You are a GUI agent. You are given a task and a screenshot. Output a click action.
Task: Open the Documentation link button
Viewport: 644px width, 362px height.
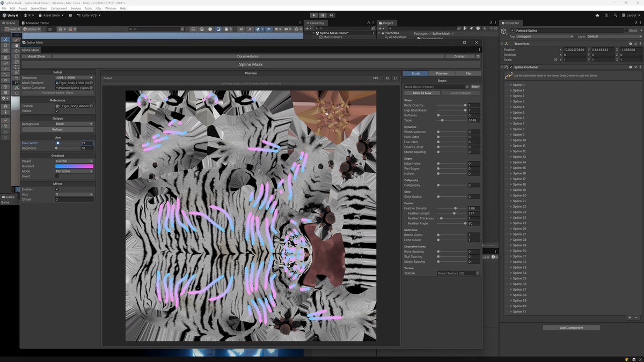tap(248, 56)
